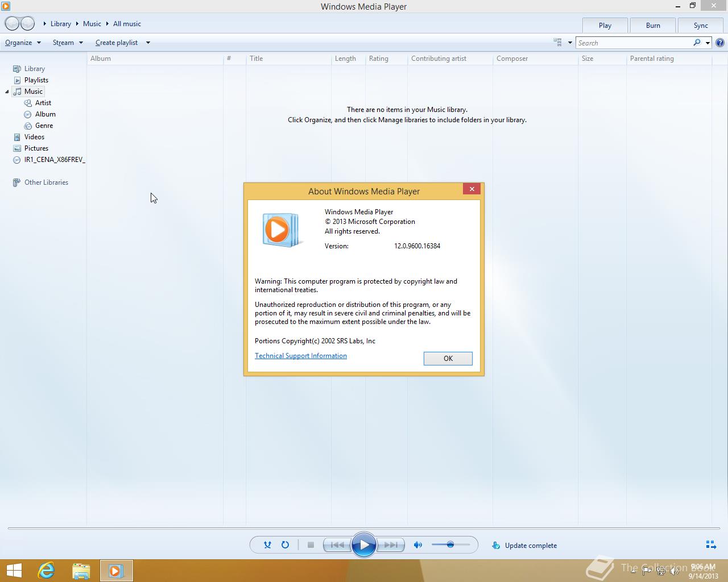This screenshot has width=728, height=582.
Task: Click Create playlist button
Action: (117, 43)
